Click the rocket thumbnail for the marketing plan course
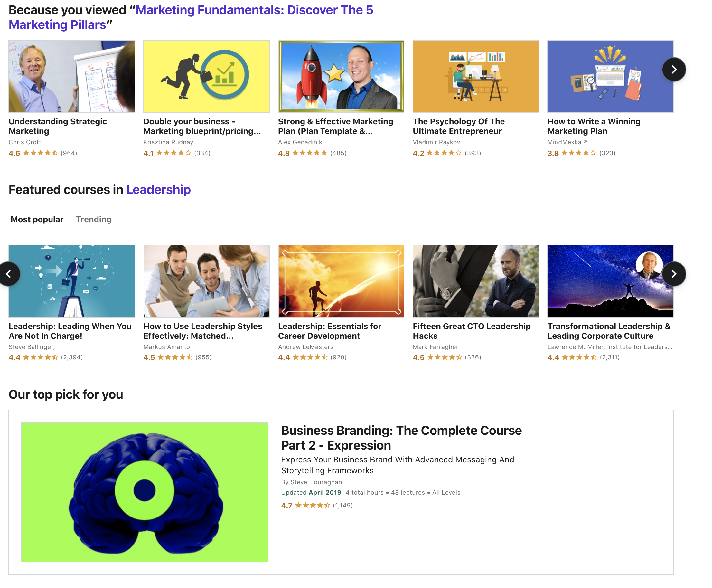The image size is (712, 588). pyautogui.click(x=340, y=76)
